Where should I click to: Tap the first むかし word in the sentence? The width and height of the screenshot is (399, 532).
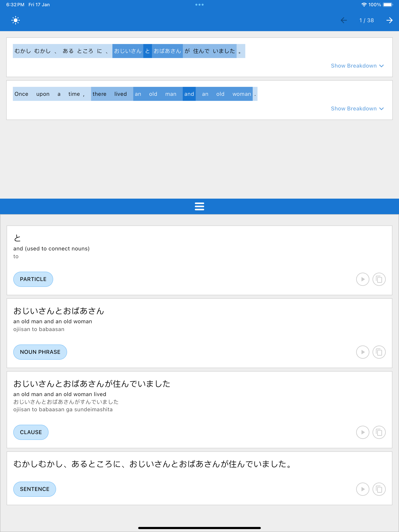point(23,51)
